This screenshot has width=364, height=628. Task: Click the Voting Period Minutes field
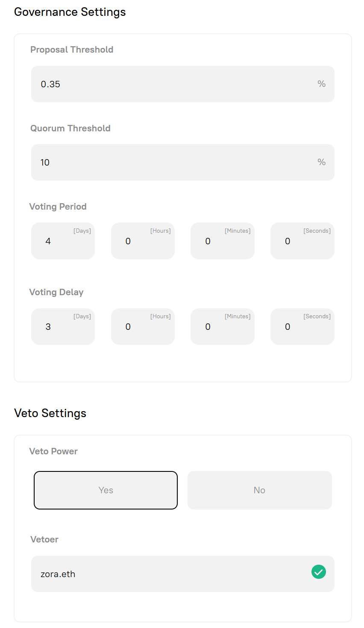(x=222, y=241)
